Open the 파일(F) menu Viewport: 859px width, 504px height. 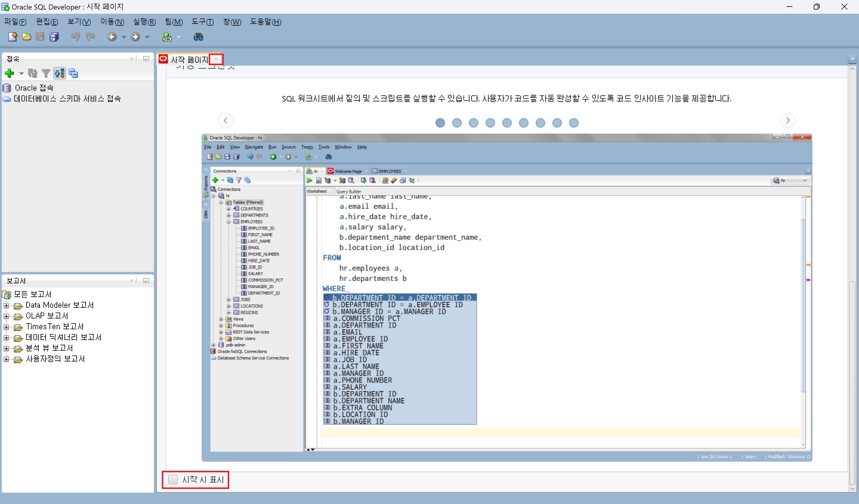(x=15, y=22)
